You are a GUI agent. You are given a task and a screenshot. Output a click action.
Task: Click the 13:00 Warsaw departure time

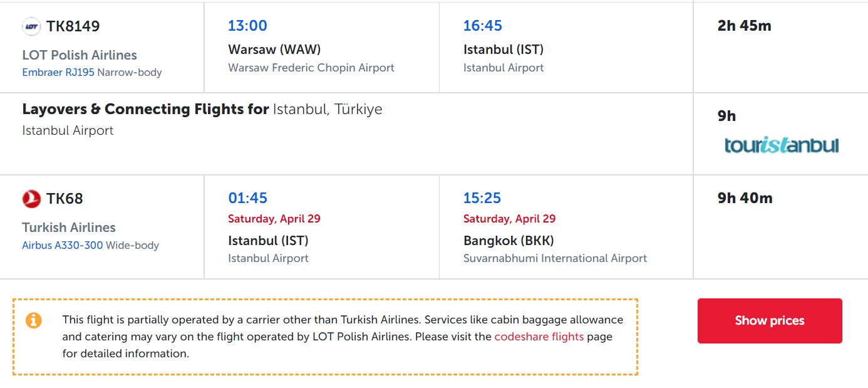click(247, 26)
